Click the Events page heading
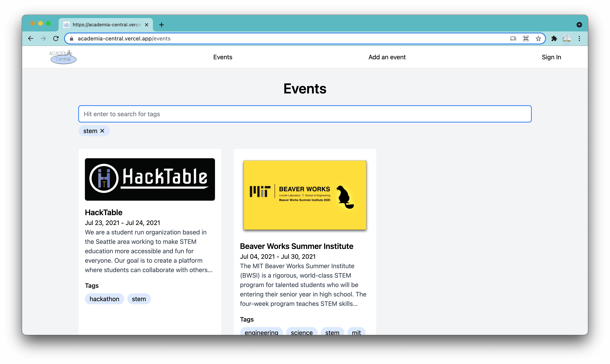610x364 pixels. pyautogui.click(x=305, y=89)
